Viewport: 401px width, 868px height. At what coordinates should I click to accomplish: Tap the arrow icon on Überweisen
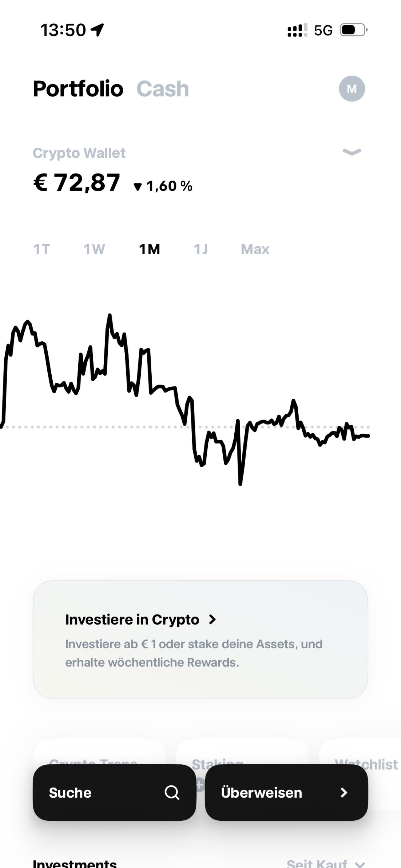coord(344,793)
